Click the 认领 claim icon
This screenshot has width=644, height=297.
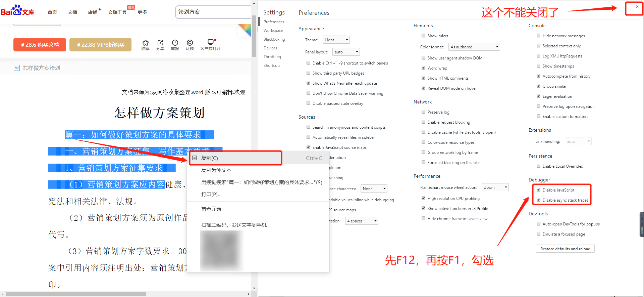tap(190, 43)
